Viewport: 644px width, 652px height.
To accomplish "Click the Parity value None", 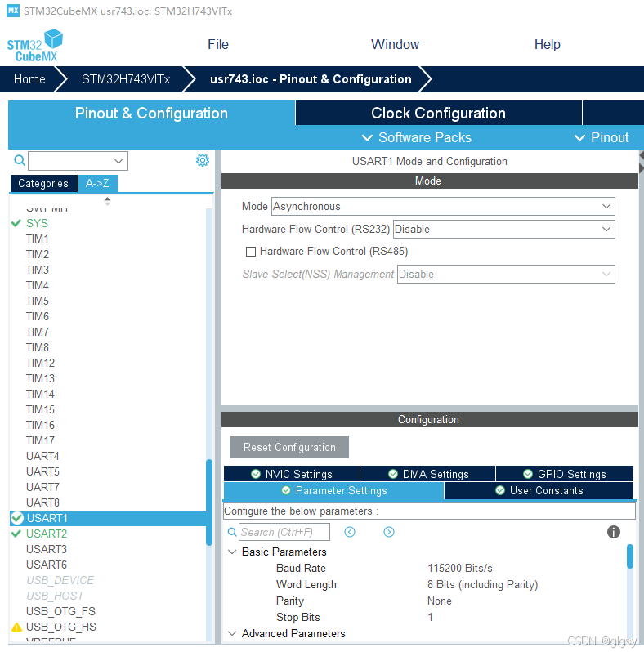I will tap(440, 601).
